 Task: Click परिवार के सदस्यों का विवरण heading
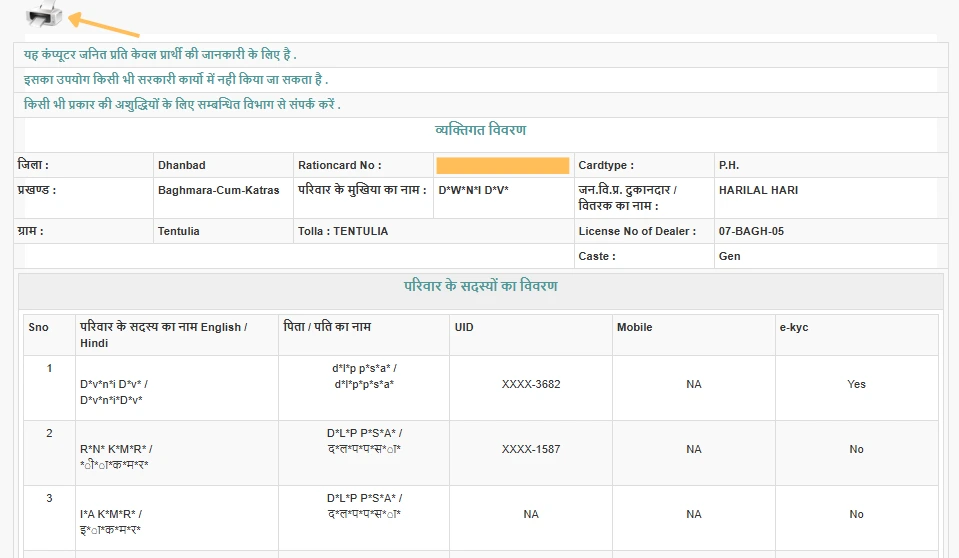[x=481, y=286]
